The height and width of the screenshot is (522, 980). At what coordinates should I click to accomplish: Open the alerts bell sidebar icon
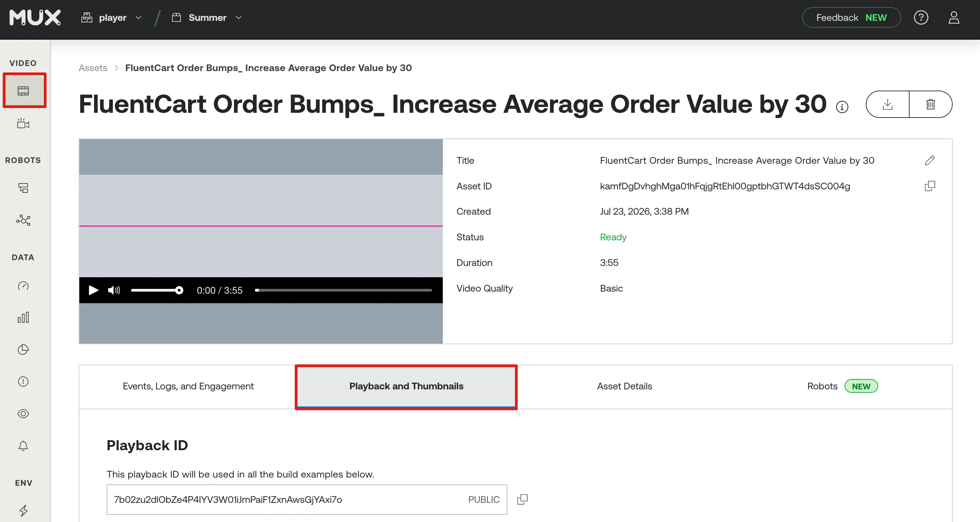[23, 445]
